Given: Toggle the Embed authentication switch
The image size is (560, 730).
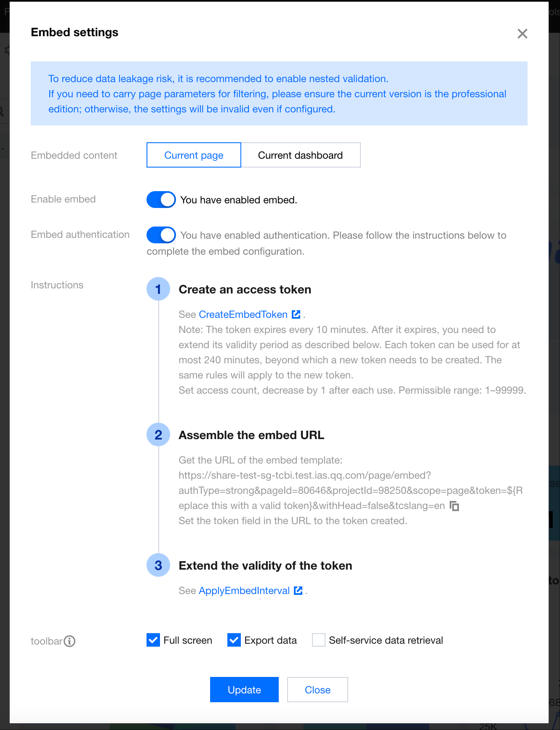Looking at the screenshot, I should click(161, 235).
